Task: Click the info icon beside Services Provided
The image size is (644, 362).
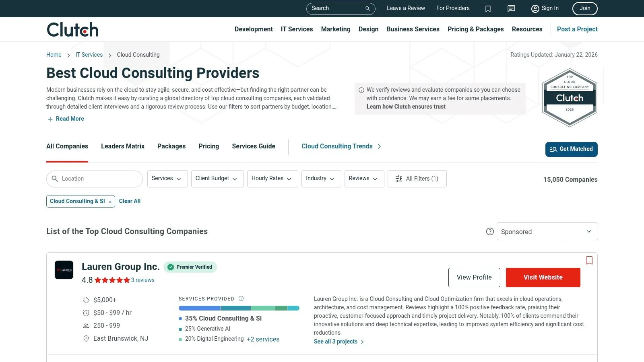Action: (x=241, y=298)
